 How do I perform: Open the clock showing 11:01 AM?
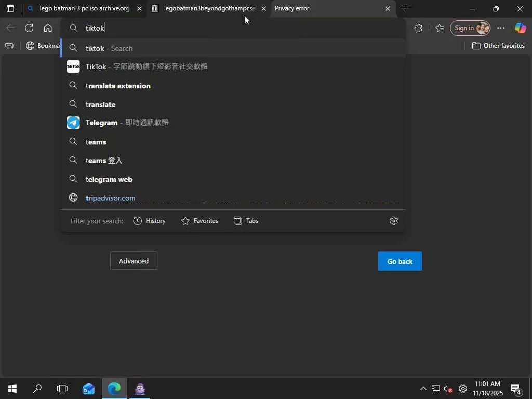point(488,389)
